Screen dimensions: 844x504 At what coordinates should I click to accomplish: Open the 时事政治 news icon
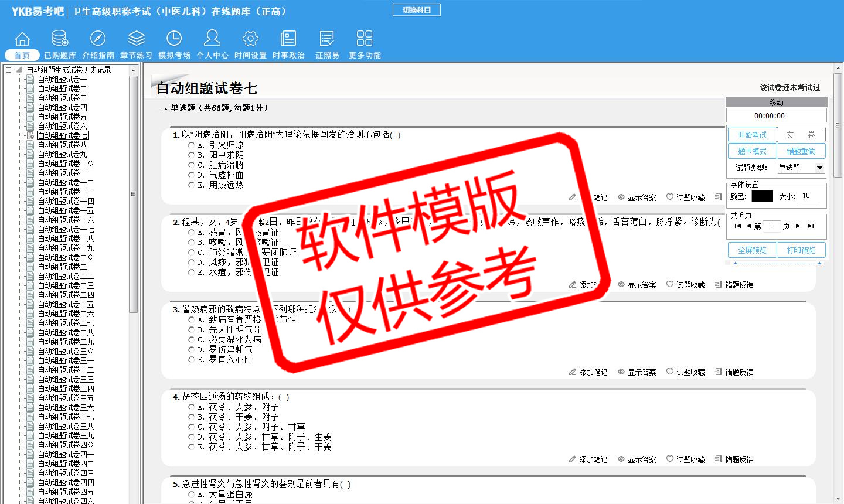pyautogui.click(x=288, y=39)
